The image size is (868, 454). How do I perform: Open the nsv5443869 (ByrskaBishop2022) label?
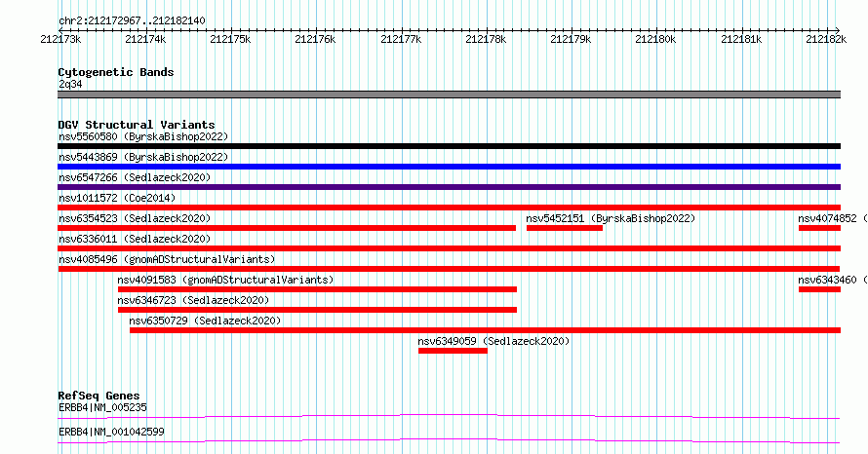143,157
